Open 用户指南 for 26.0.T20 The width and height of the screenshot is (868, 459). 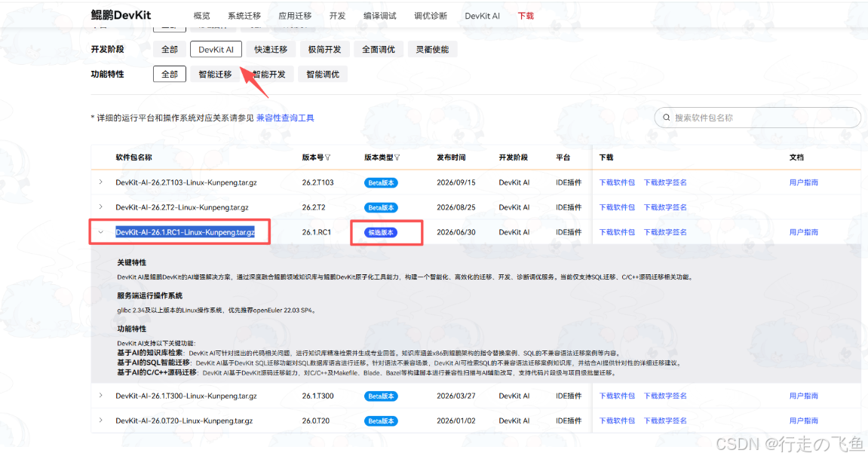[803, 421]
